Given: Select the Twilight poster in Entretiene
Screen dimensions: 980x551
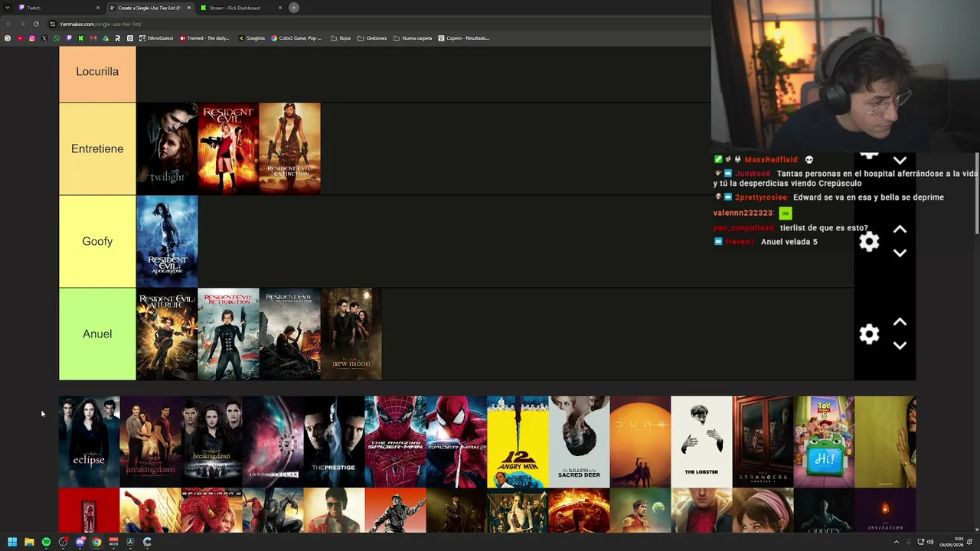Looking at the screenshot, I should pos(167,149).
